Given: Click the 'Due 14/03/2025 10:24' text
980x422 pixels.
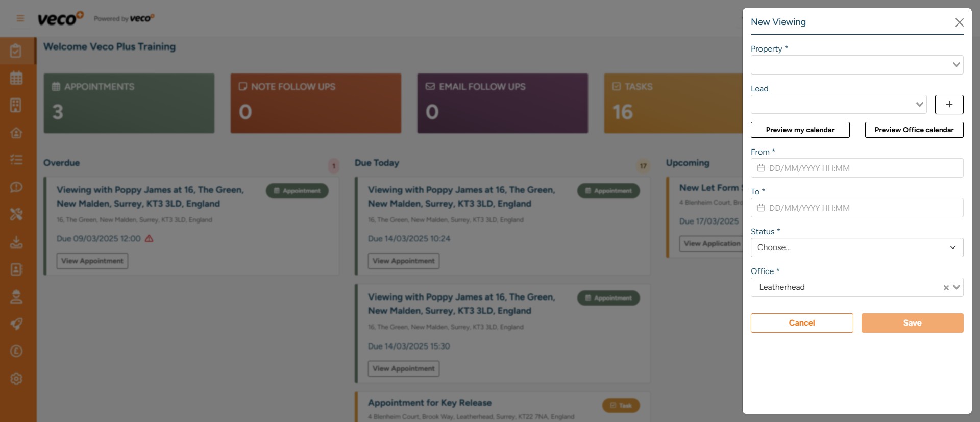Looking at the screenshot, I should (409, 238).
